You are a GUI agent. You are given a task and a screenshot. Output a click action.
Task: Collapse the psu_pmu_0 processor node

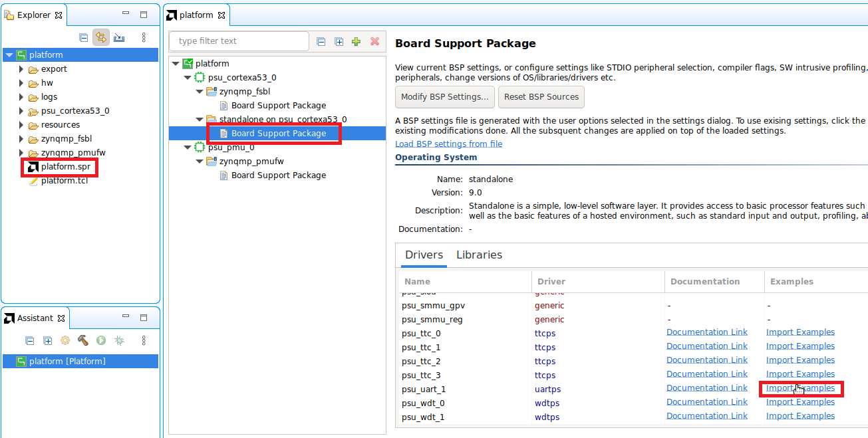tap(188, 148)
